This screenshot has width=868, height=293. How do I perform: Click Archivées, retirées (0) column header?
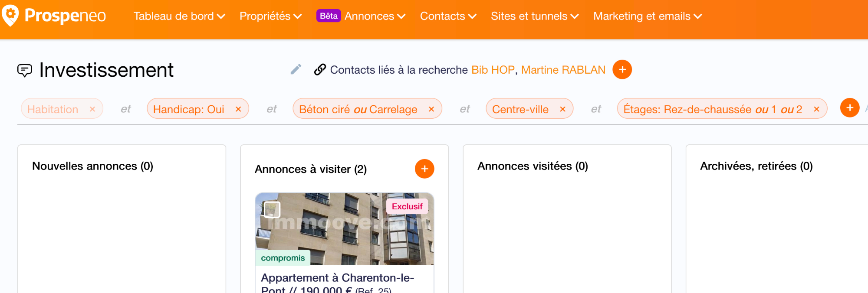(756, 166)
